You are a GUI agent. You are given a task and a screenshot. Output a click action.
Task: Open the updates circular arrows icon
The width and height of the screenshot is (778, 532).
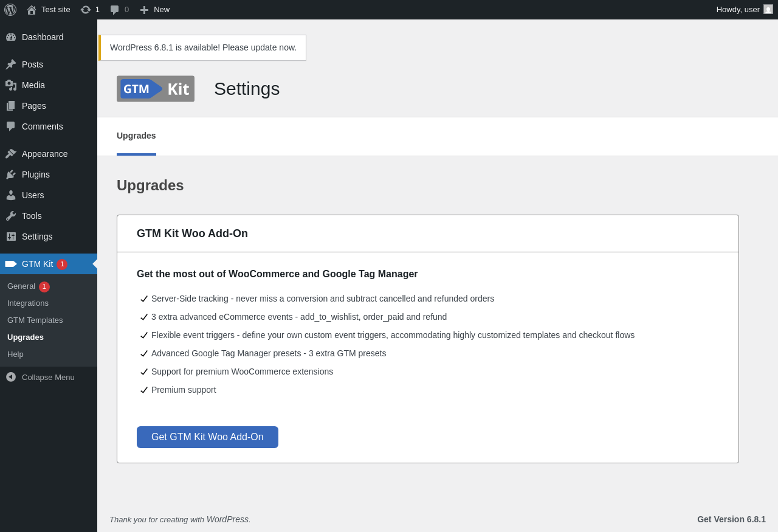coord(86,10)
